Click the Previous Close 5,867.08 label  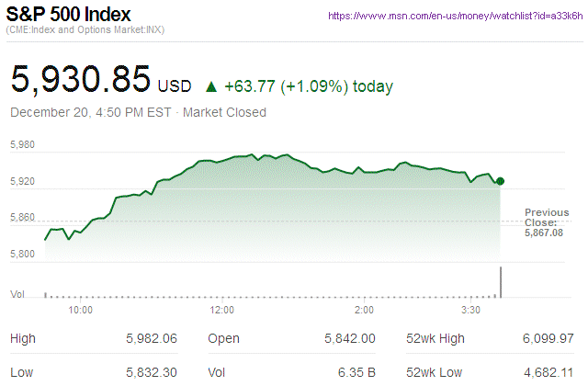point(547,222)
